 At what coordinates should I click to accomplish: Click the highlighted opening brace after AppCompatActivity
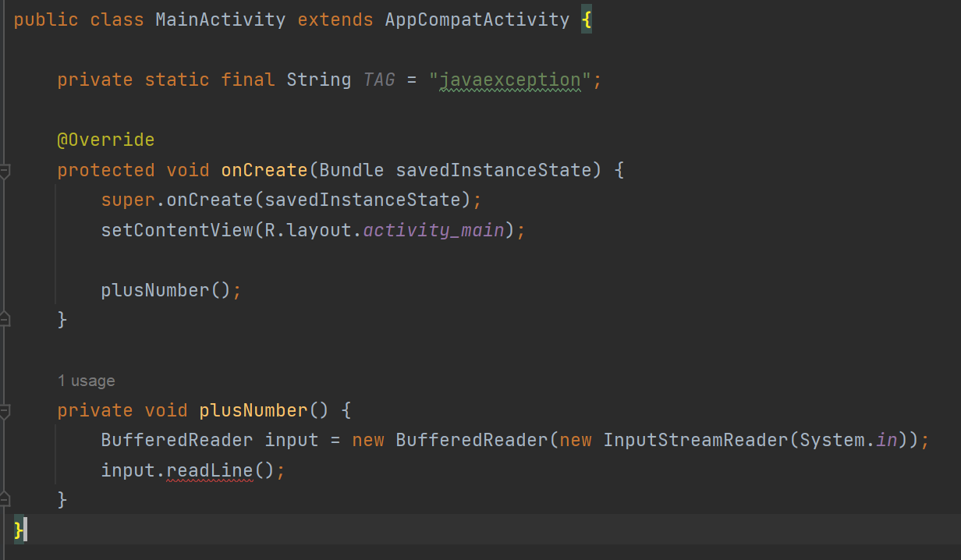585,19
